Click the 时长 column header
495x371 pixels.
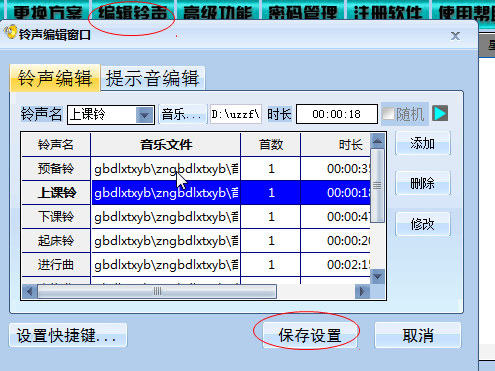336,145
